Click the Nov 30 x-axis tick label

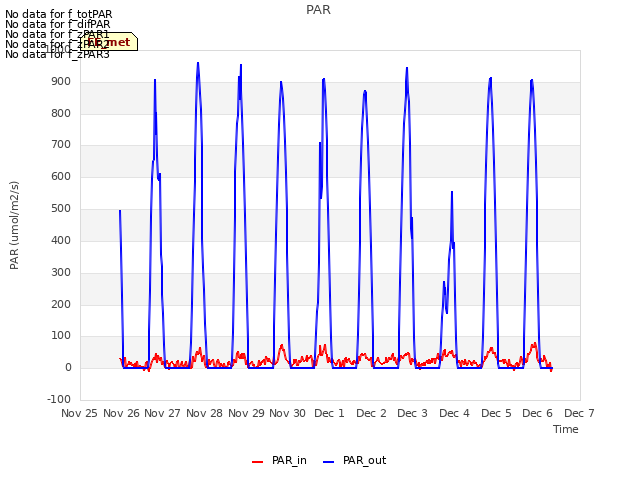click(287, 413)
